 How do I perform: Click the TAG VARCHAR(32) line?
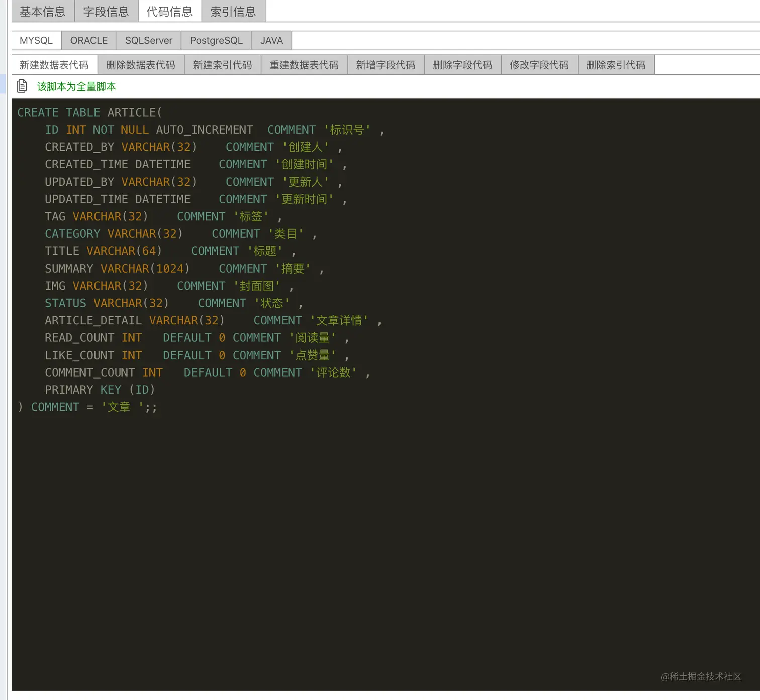click(163, 216)
